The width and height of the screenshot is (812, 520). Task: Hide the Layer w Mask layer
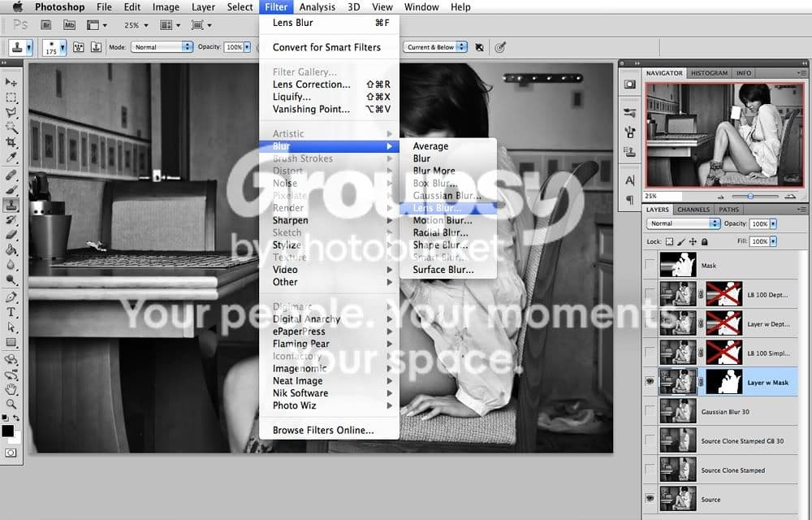pyautogui.click(x=650, y=382)
